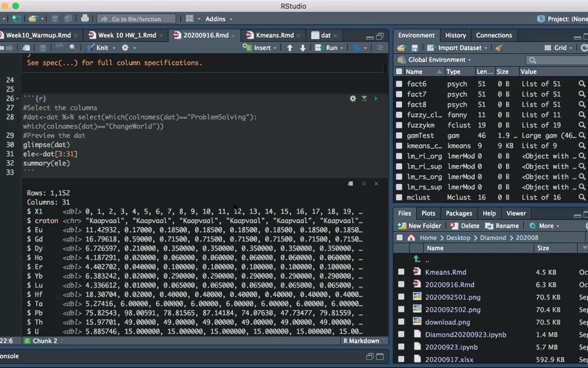The image size is (588, 368).
Task: Switch to the Packages tab
Action: pyautogui.click(x=459, y=213)
